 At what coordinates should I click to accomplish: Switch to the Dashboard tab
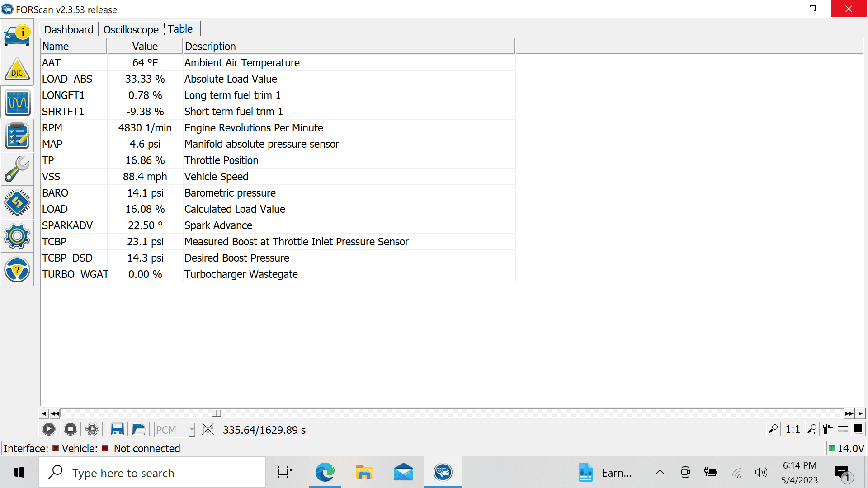69,29
